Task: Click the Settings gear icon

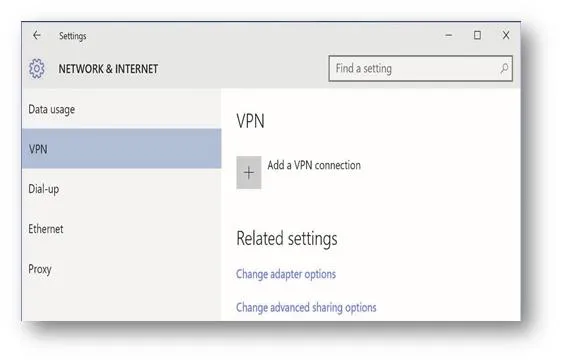Action: click(37, 68)
